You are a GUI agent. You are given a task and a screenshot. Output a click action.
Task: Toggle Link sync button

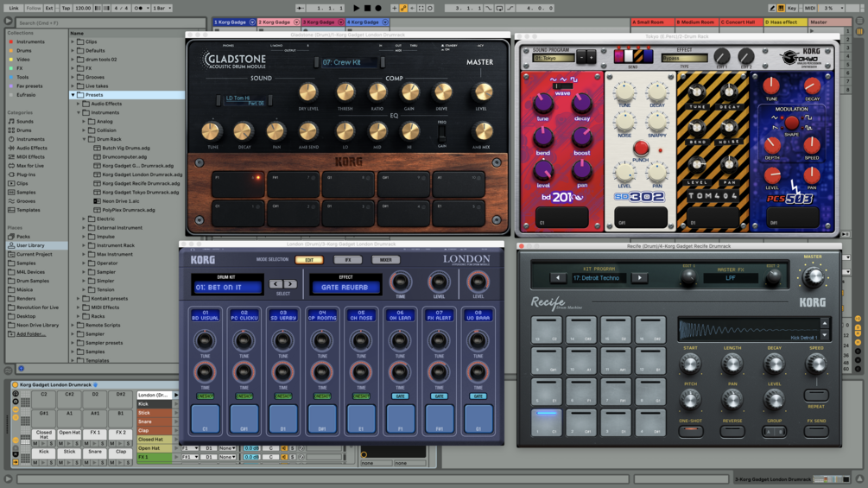[13, 8]
